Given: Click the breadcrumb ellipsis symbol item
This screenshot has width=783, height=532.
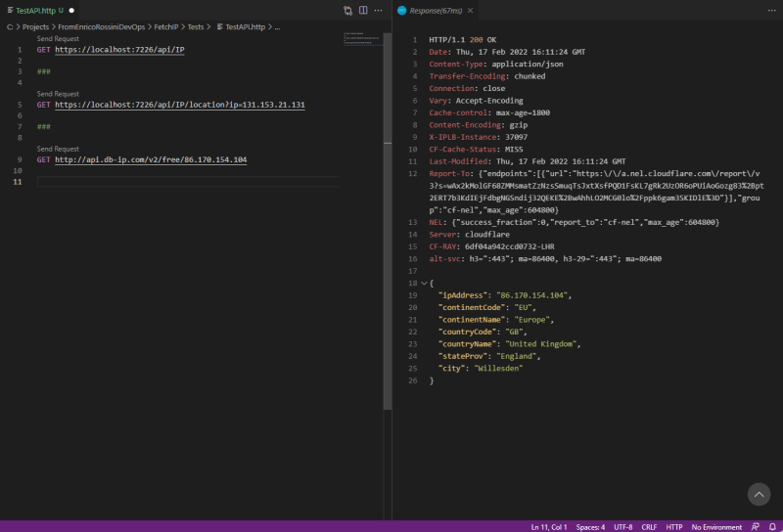Looking at the screenshot, I should 277,27.
